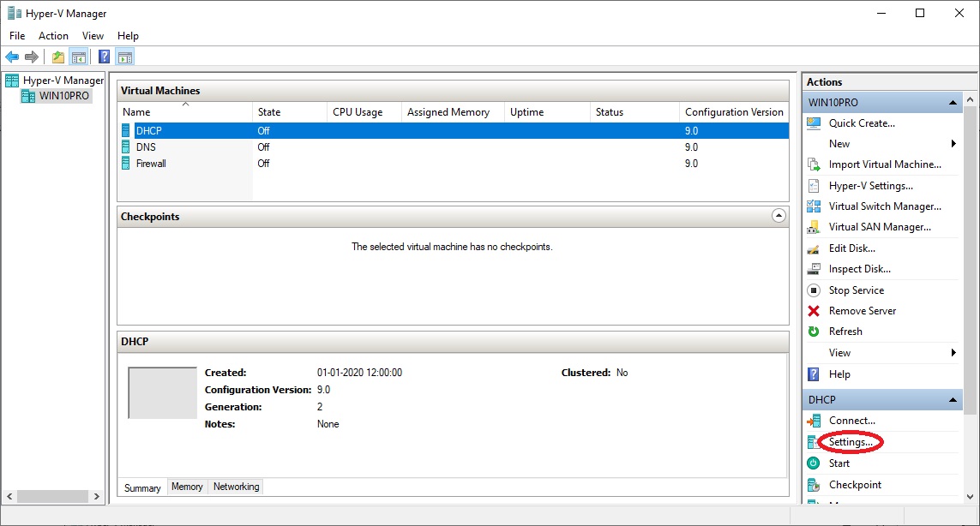Collapse the WIN10PRO actions section arrow
Image resolution: width=980 pixels, height=526 pixels.
[x=953, y=103]
